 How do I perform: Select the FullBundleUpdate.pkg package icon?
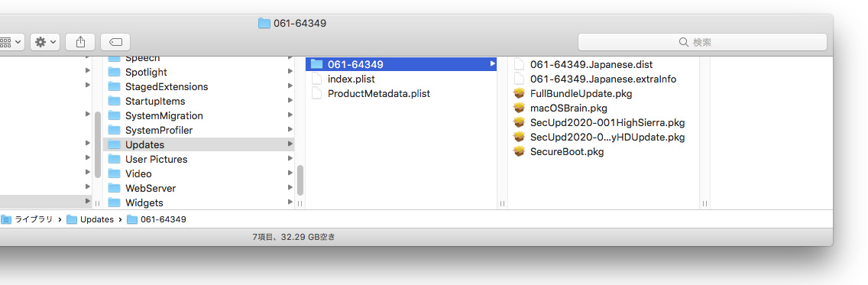[x=519, y=93]
